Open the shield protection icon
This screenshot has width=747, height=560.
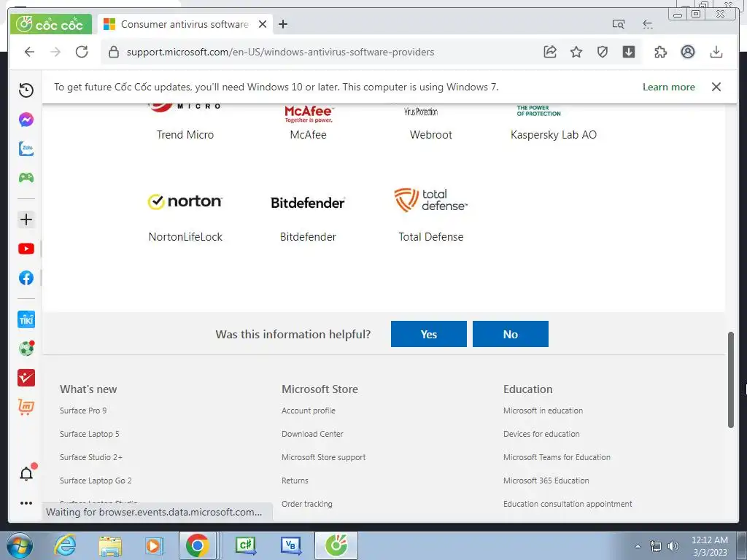point(603,52)
